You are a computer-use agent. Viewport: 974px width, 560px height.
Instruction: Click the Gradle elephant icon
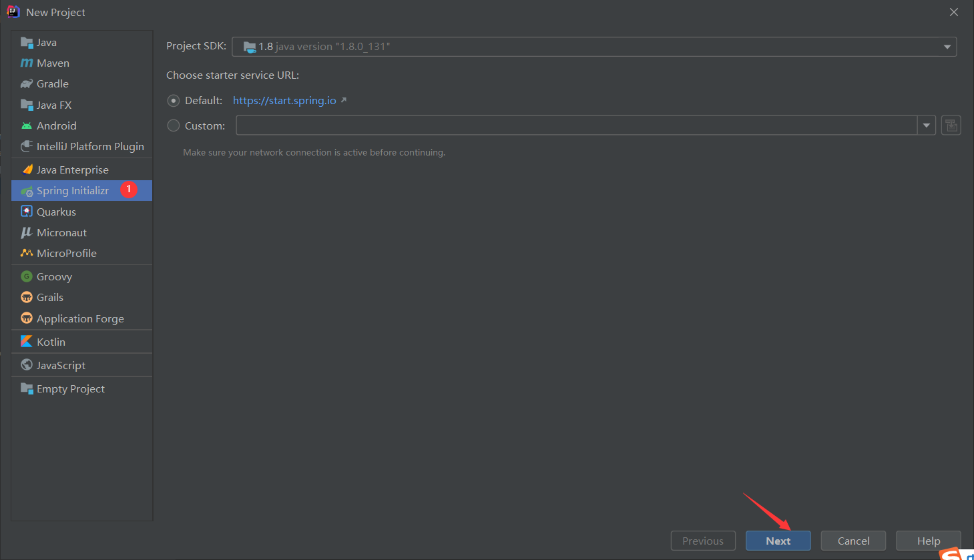pos(27,84)
